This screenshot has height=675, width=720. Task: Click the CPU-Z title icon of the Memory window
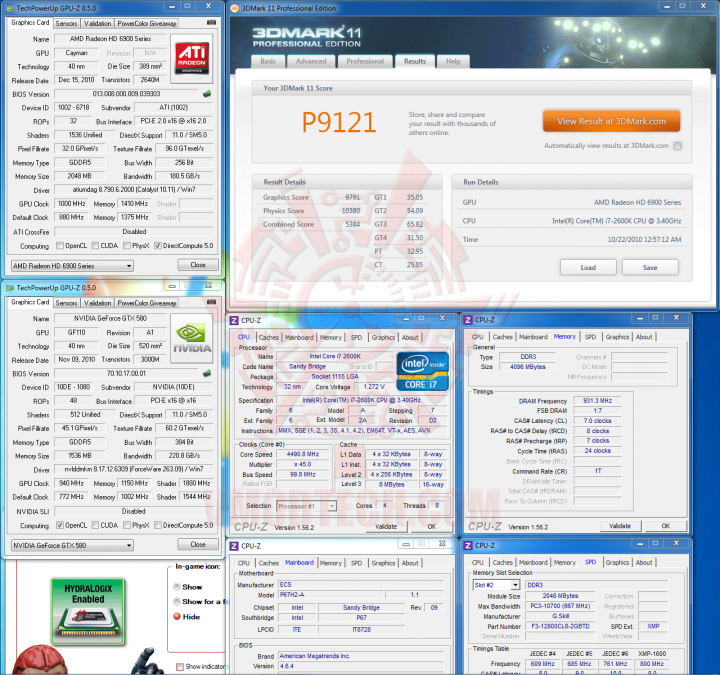(x=468, y=320)
